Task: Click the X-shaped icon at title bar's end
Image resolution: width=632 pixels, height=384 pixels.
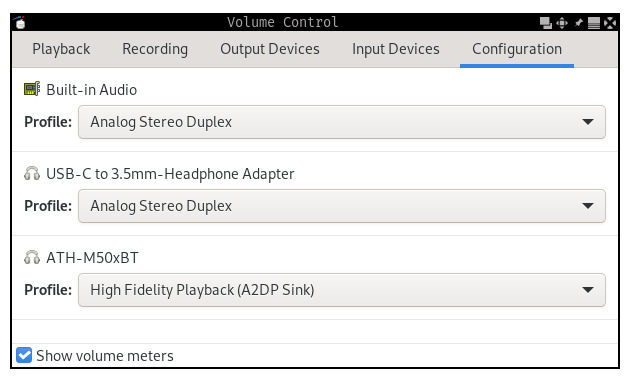Action: tap(610, 23)
